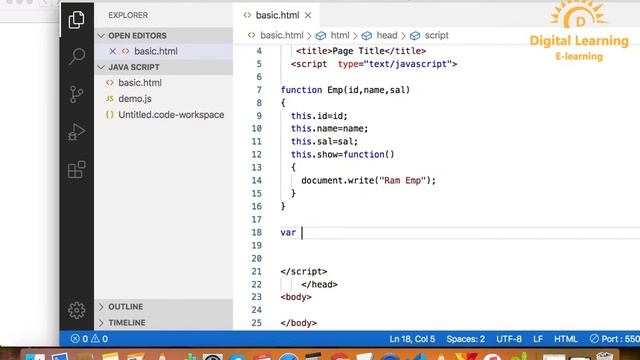Click the html breadcrumb segment

[340, 36]
